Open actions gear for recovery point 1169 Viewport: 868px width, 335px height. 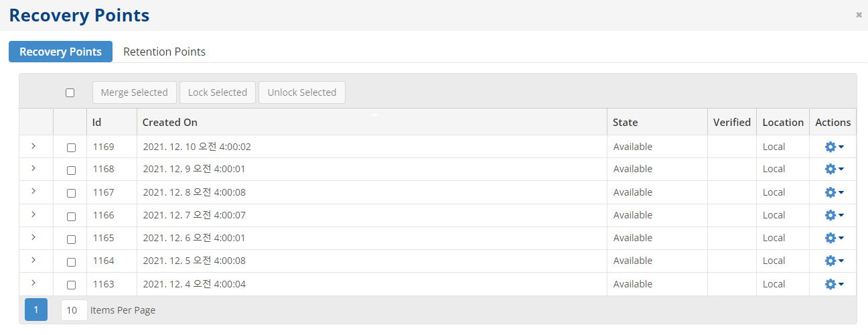(833, 147)
